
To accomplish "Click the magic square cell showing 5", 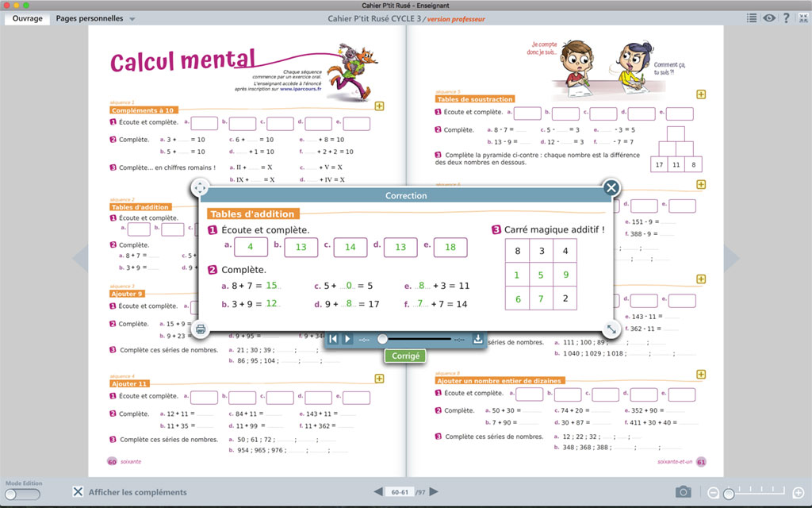I will (541, 275).
